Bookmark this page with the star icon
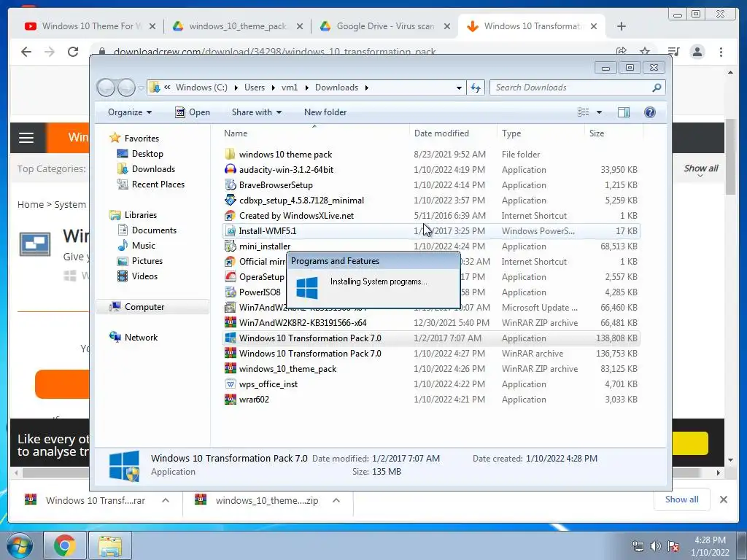This screenshot has width=747, height=560. click(645, 52)
